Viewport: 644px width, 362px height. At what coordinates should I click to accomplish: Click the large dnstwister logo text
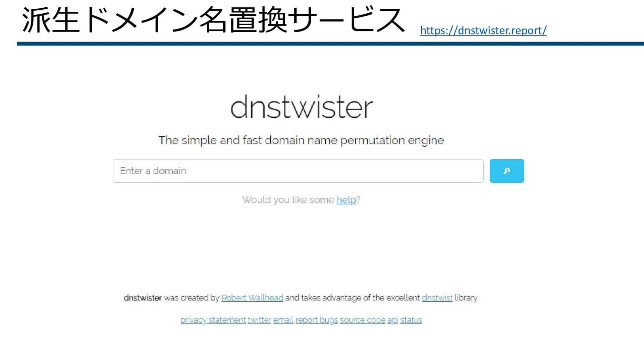tap(301, 107)
